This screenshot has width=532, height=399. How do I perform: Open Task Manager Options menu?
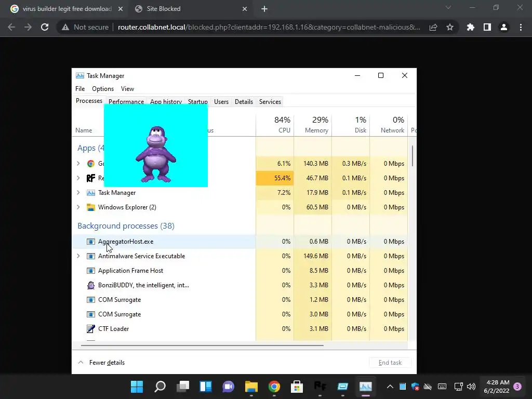pyautogui.click(x=103, y=88)
